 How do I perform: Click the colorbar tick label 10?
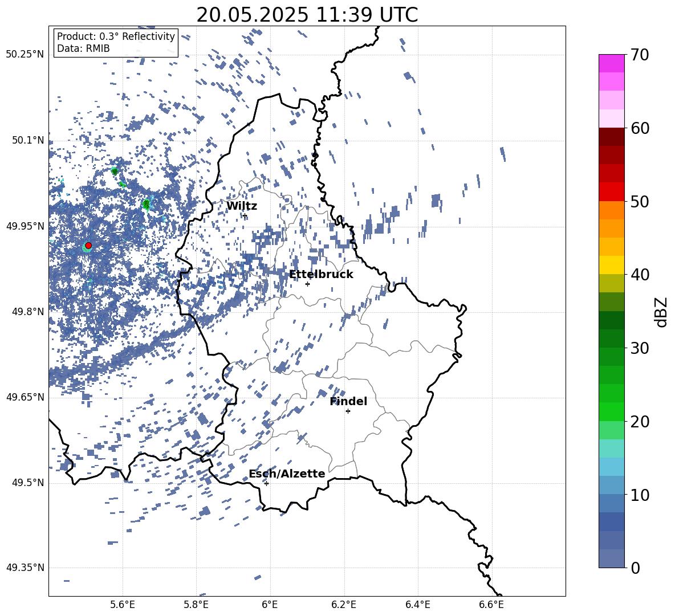tap(639, 495)
